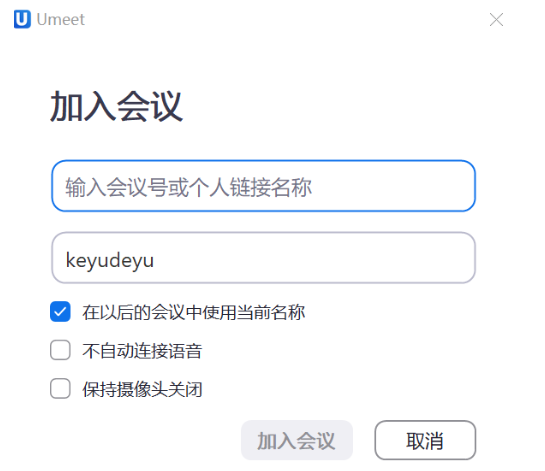Uncheck the 在以后的会议中使用当前名称 checkbox
This screenshot has width=545, height=471.
coord(60,311)
